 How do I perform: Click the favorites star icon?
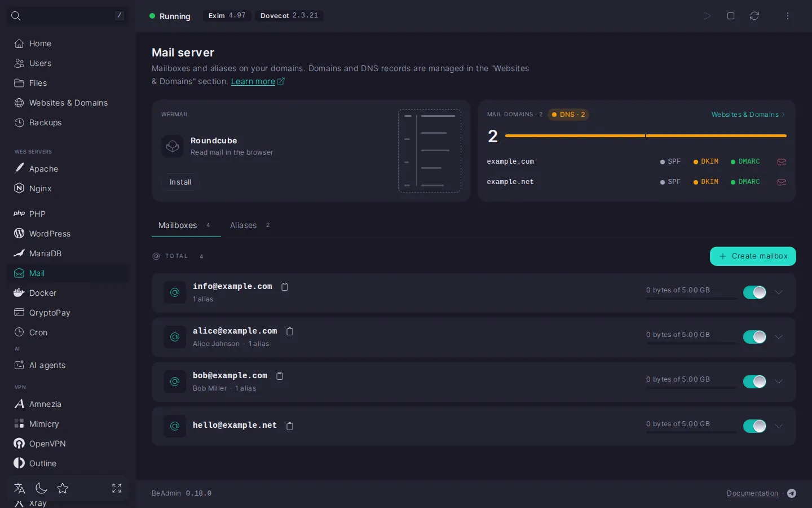coord(63,488)
